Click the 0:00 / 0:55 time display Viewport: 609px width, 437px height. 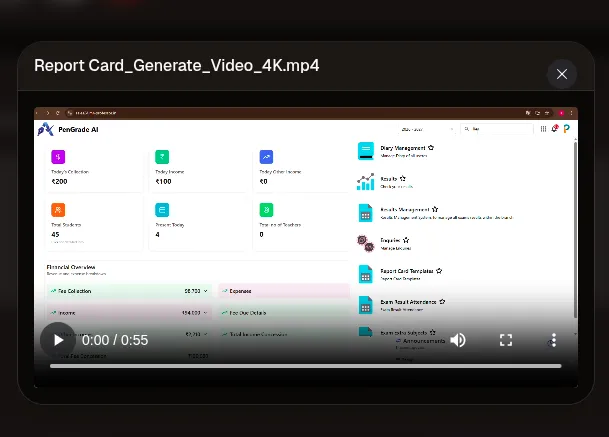tap(115, 340)
